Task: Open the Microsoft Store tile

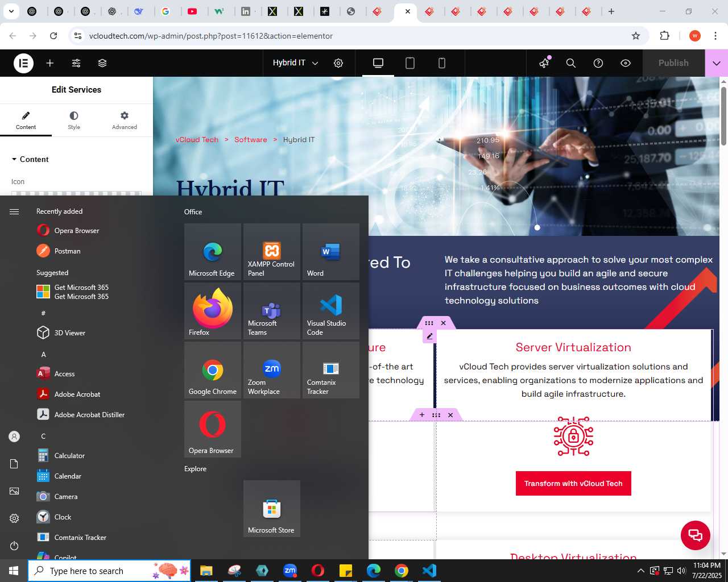Action: pos(272,509)
